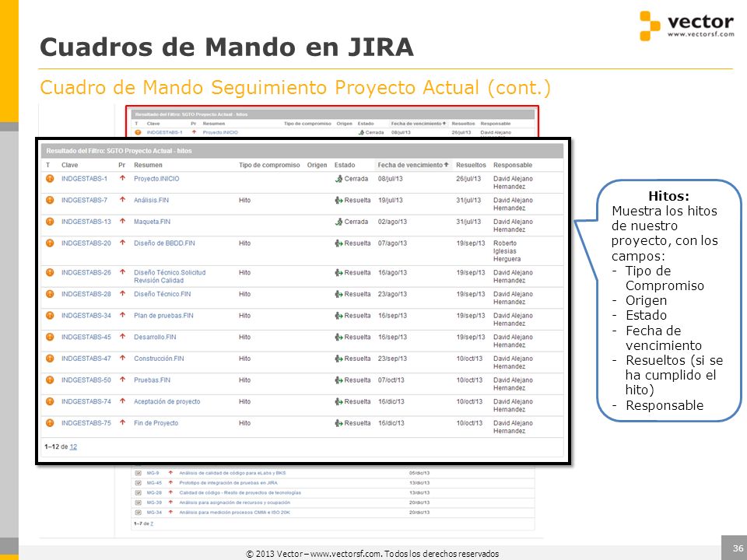
Task: Open the Fin de Proyecto summary link
Action: tap(156, 423)
